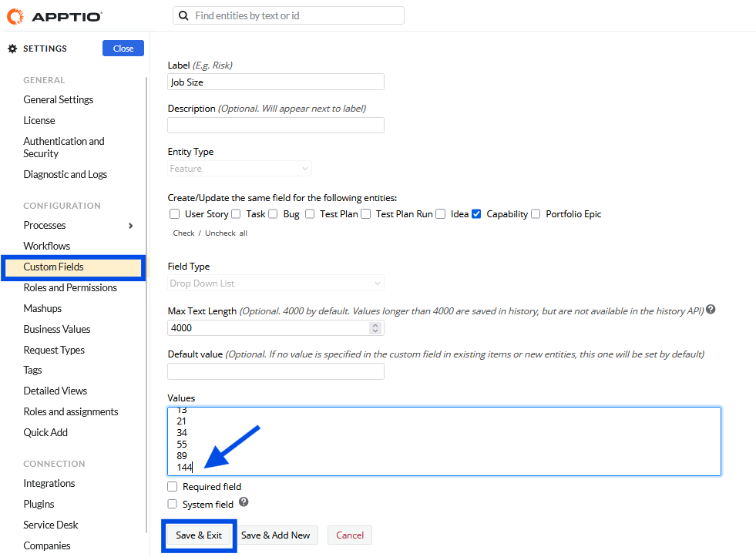Uncheck the Capability checkbox

coord(476,214)
